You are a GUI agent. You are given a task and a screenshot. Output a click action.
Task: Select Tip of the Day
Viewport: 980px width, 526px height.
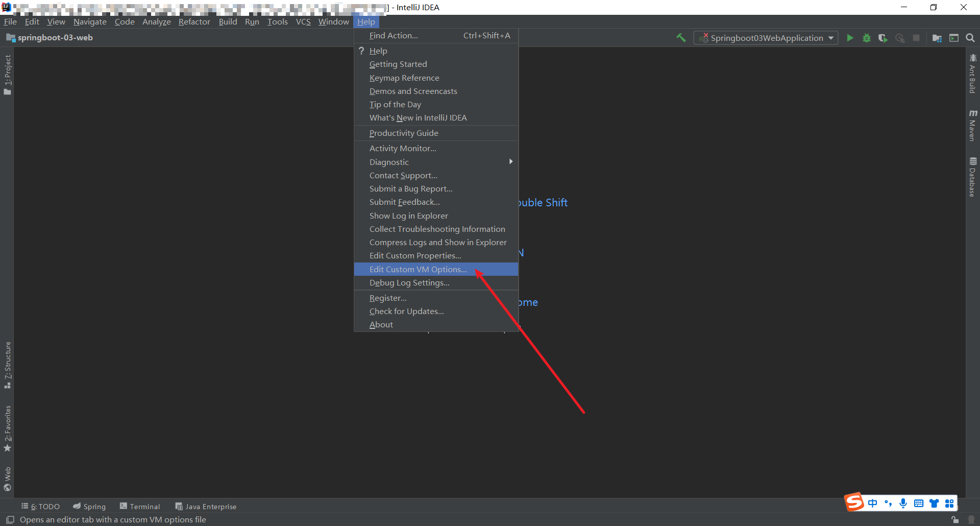[436, 104]
